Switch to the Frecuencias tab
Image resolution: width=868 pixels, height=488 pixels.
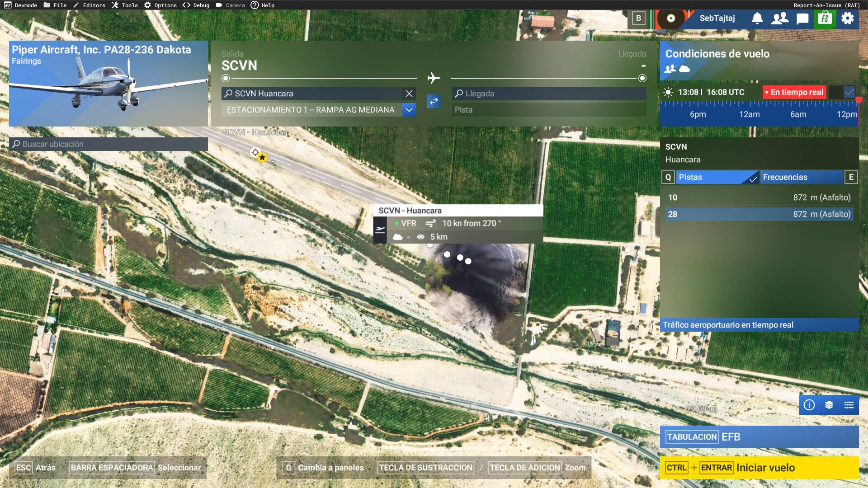coord(802,177)
